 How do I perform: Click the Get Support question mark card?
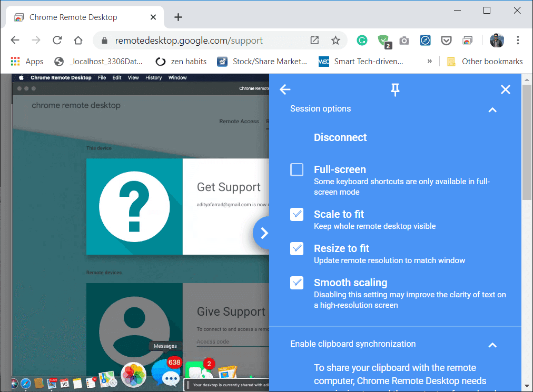pyautogui.click(x=134, y=207)
